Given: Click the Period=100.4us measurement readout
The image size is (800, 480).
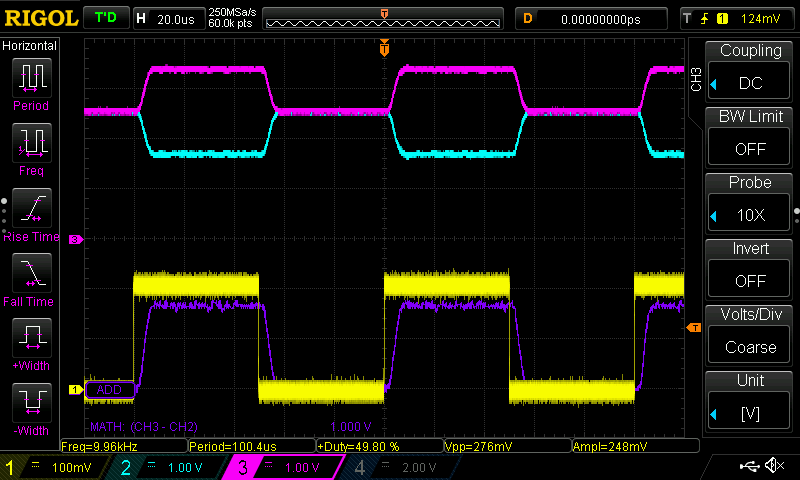Looking at the screenshot, I should tap(252, 446).
